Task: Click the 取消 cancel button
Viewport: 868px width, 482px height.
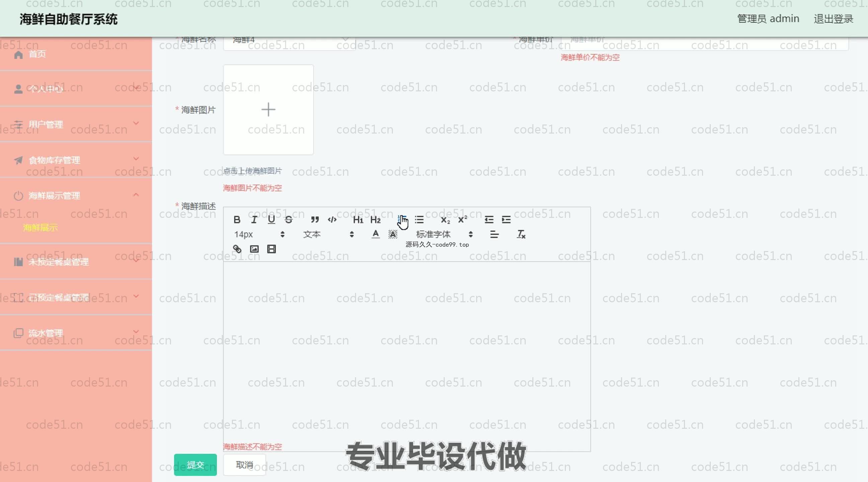Action: pos(245,465)
